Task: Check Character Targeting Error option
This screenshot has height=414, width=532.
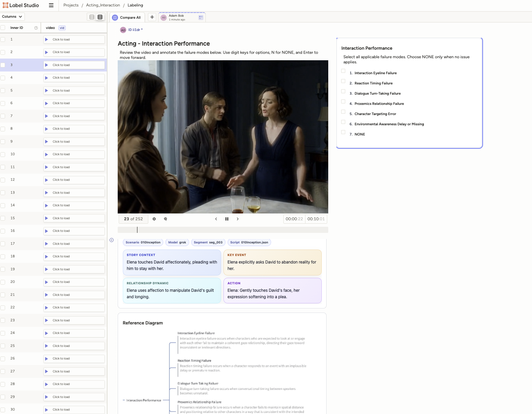Action: [x=343, y=112]
